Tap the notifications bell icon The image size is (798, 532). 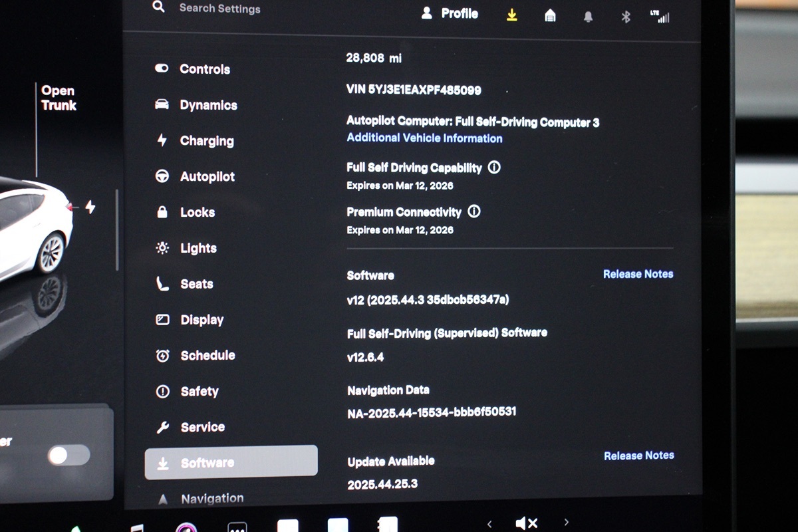coord(588,17)
